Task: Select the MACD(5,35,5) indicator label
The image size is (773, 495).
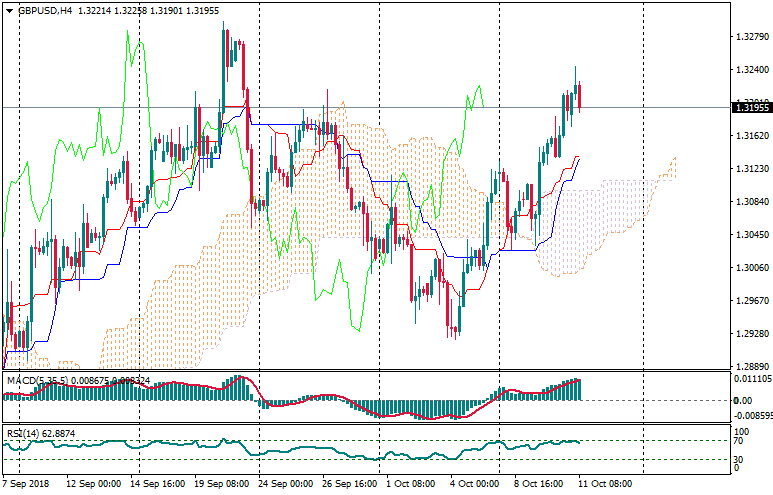Action: click(x=36, y=381)
